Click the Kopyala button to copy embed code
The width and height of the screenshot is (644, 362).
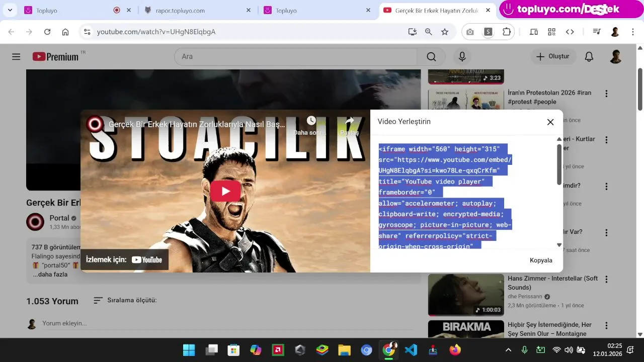pos(541,260)
